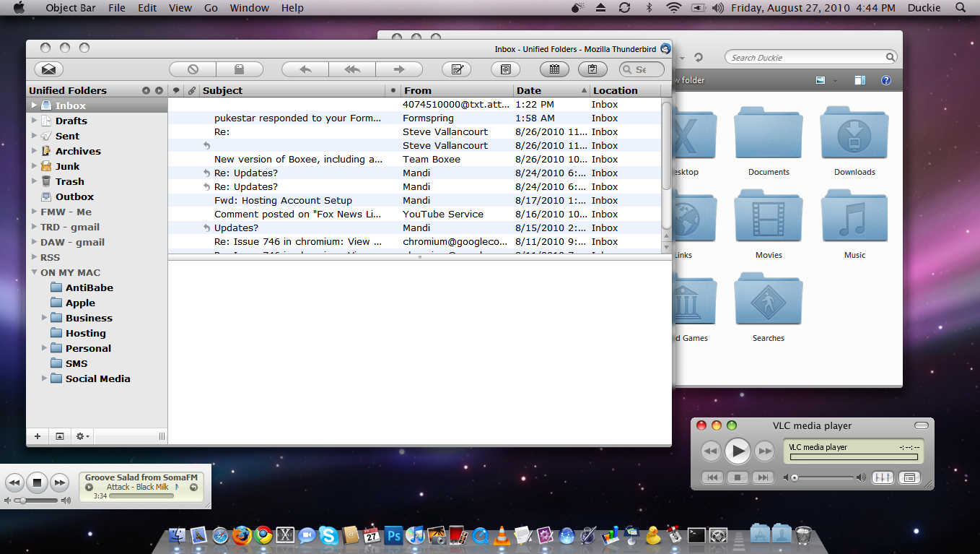Open the Music folder in Finder window
This screenshot has height=554, width=980.
(854, 225)
